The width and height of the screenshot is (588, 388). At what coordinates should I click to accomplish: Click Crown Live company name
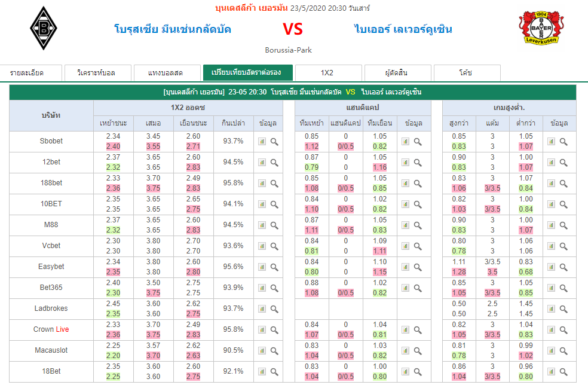[x=51, y=329]
